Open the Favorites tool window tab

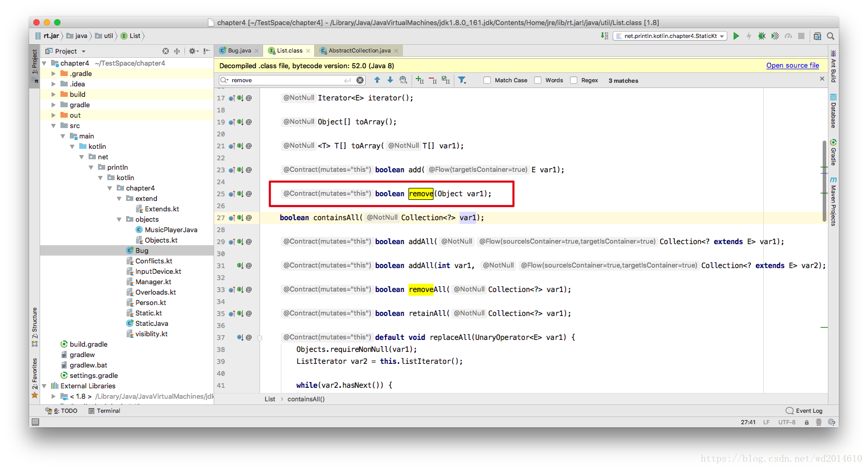point(34,378)
